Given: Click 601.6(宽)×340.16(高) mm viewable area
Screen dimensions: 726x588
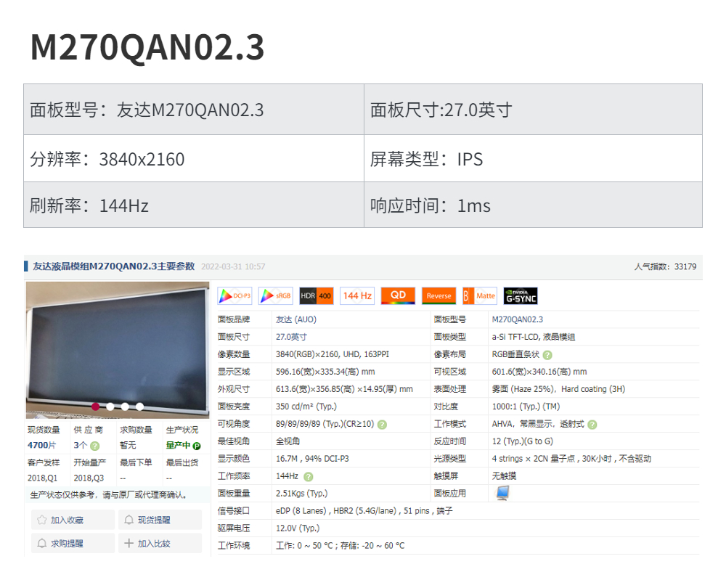Looking at the screenshot, I should click(x=539, y=372).
